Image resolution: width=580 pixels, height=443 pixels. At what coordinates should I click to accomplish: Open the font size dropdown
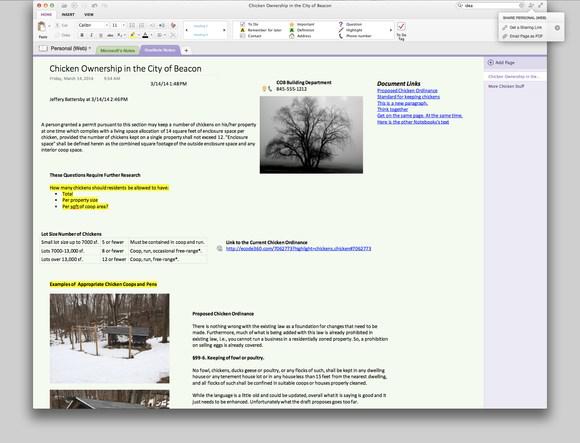pos(118,25)
